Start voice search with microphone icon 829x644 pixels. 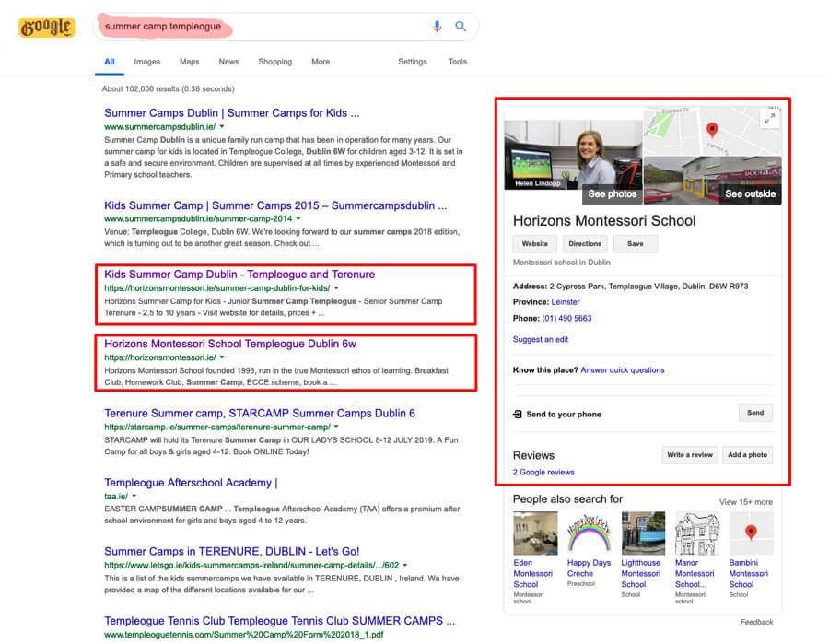click(437, 27)
